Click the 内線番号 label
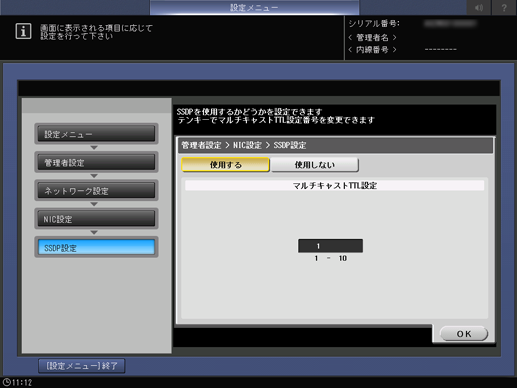Screen dimensions: 517x388 372,50
